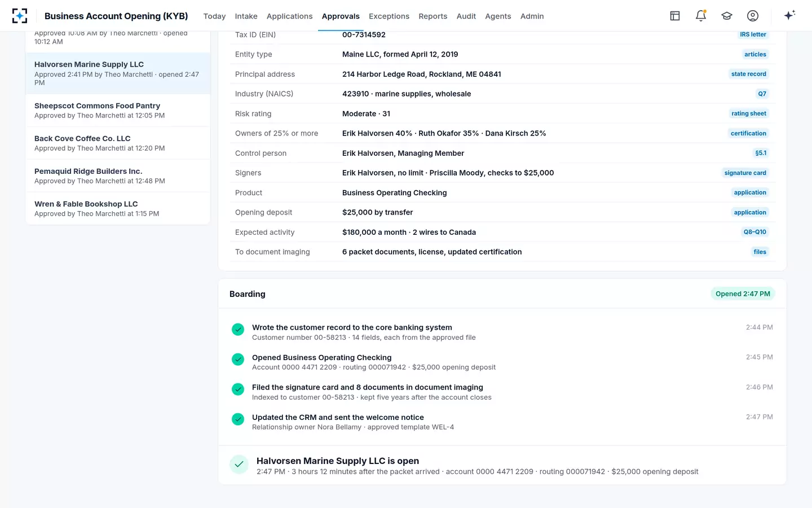Open the signature card source tag

pos(745,173)
